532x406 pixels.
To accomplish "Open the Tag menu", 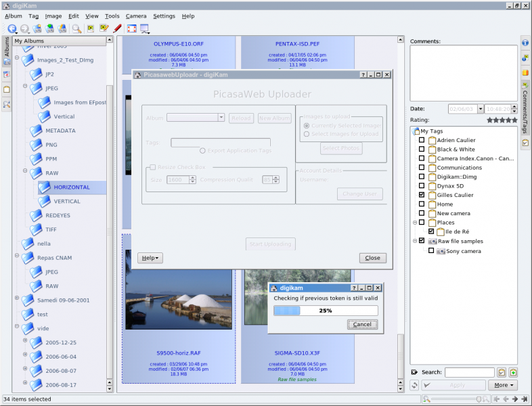I will pyautogui.click(x=34, y=16).
